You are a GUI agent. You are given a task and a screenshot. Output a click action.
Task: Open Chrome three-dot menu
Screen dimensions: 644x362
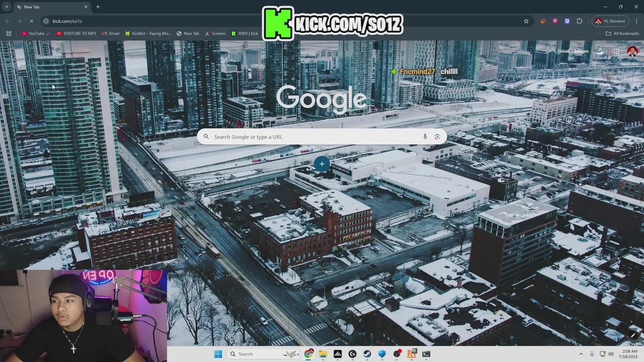tap(636, 21)
